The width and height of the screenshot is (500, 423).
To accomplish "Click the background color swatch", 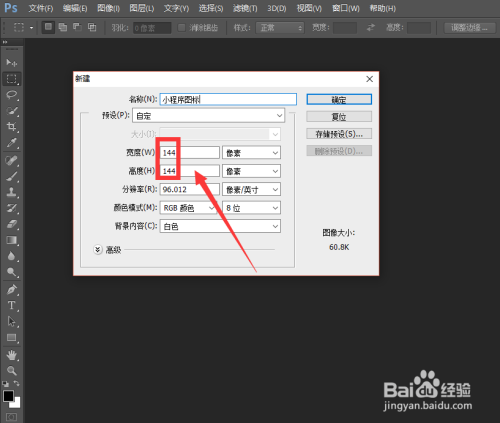I will pos(16,404).
